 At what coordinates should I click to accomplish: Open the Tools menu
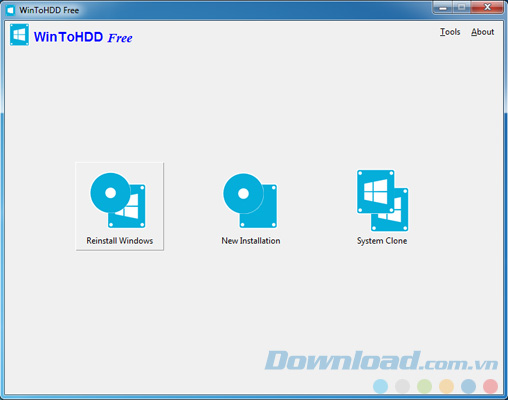point(450,32)
